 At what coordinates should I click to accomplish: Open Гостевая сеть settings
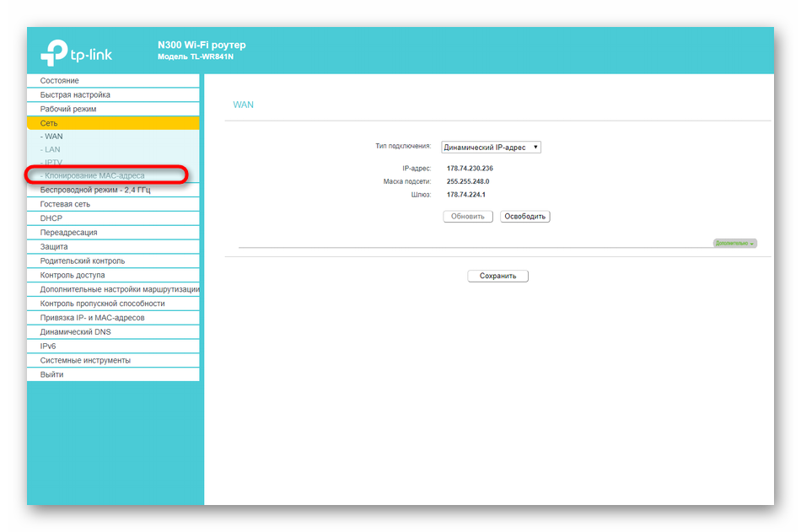pyautogui.click(x=113, y=204)
